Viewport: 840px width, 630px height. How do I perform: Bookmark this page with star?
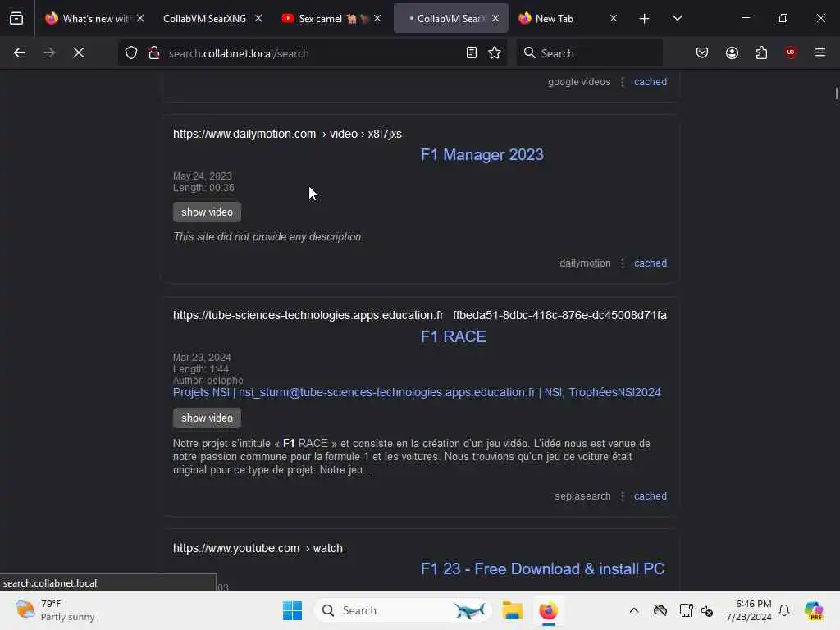click(495, 52)
